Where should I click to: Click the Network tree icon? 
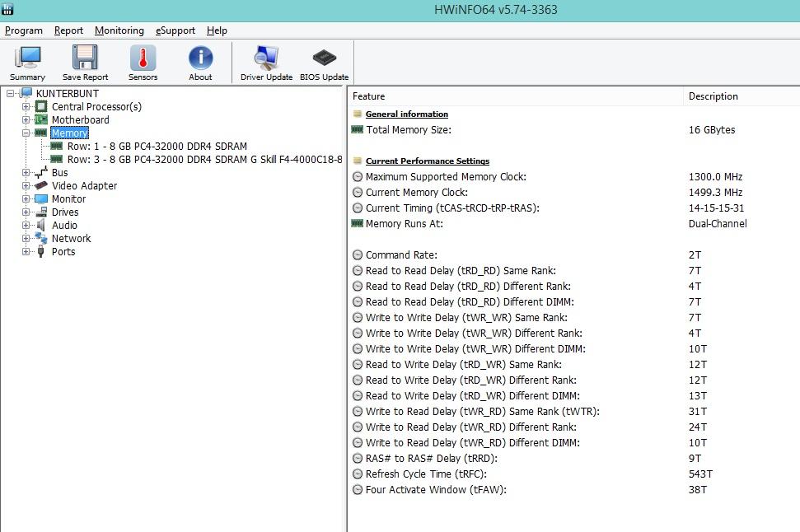(x=41, y=238)
